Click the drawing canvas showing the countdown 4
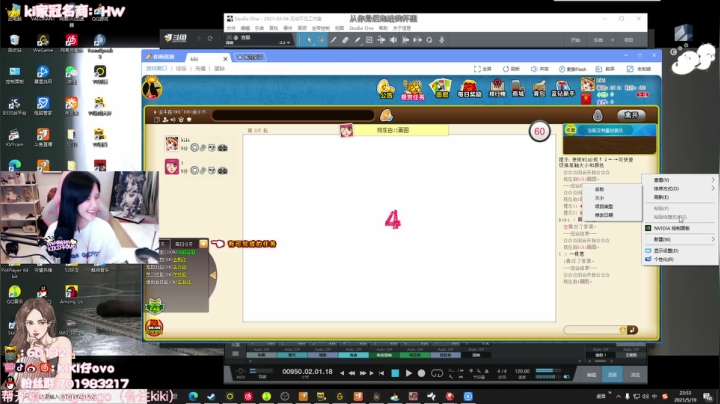Image resolution: width=720 pixels, height=404 pixels. click(399, 228)
